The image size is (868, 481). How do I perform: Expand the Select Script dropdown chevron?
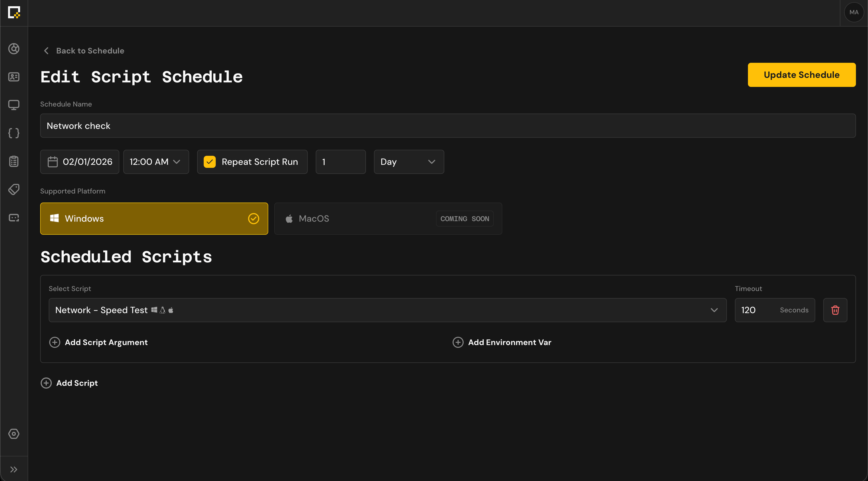[714, 310]
